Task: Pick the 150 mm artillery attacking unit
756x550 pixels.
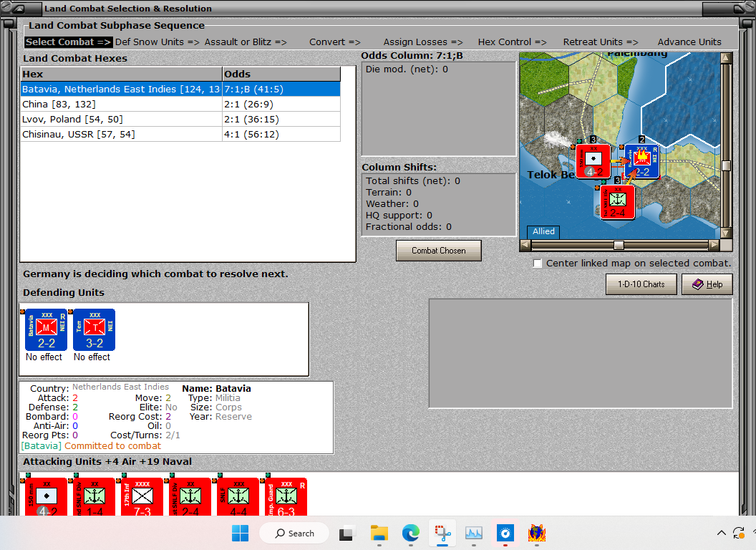Action: (x=47, y=497)
